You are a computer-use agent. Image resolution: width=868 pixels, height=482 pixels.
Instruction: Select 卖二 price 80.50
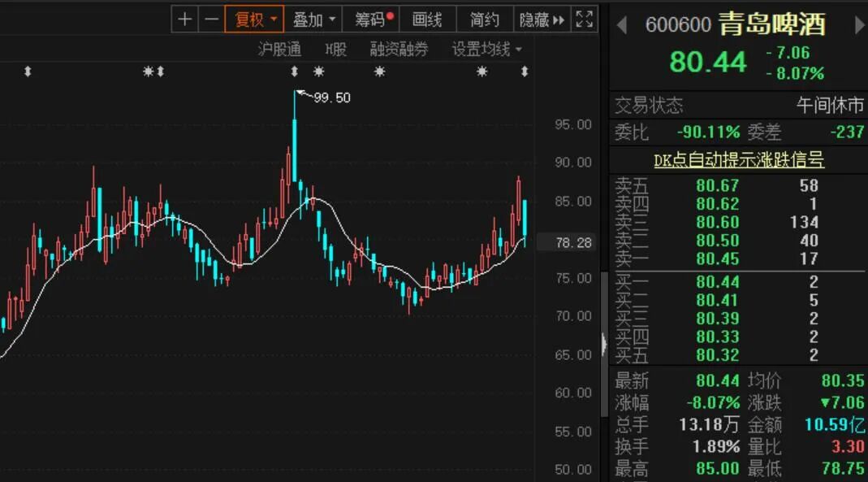(718, 241)
